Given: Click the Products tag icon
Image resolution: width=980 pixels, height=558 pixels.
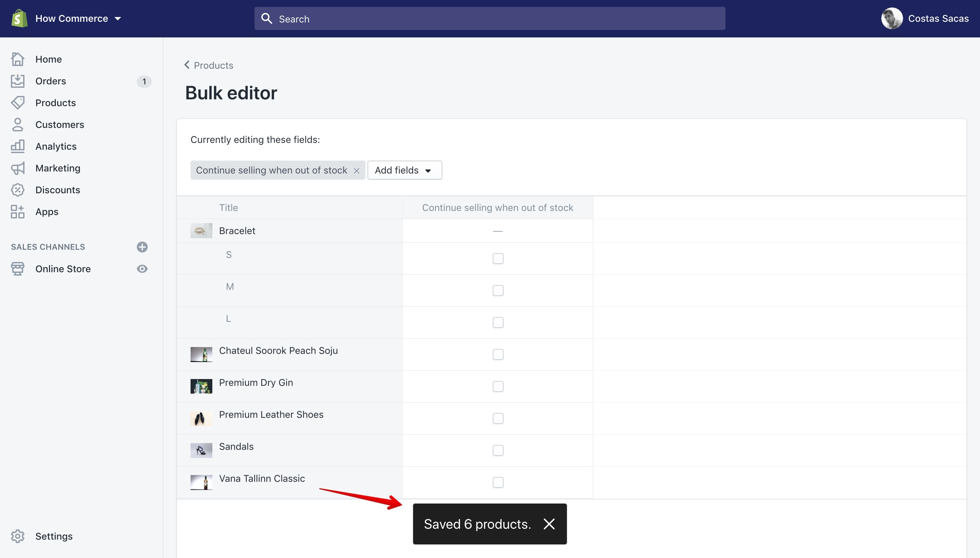Looking at the screenshot, I should (x=18, y=103).
